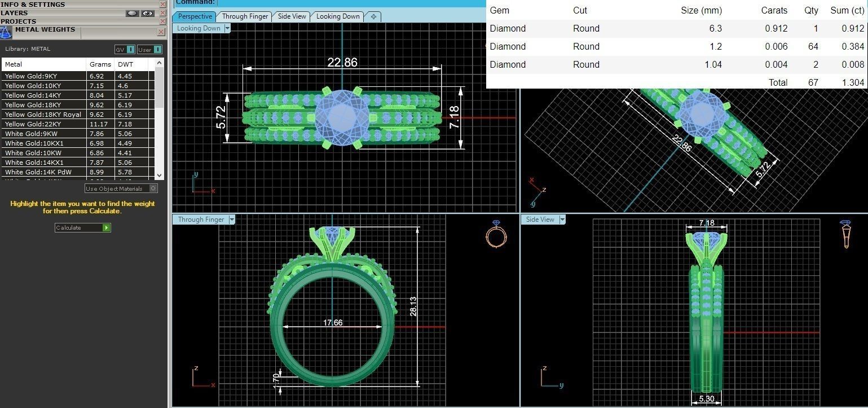This screenshot has height=408, width=868.
Task: Click the Gem column header in gem table
Action: 499,10
